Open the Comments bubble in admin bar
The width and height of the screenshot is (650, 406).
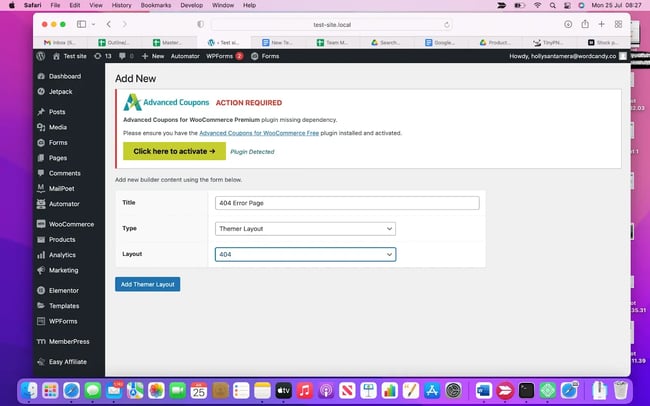click(120, 56)
